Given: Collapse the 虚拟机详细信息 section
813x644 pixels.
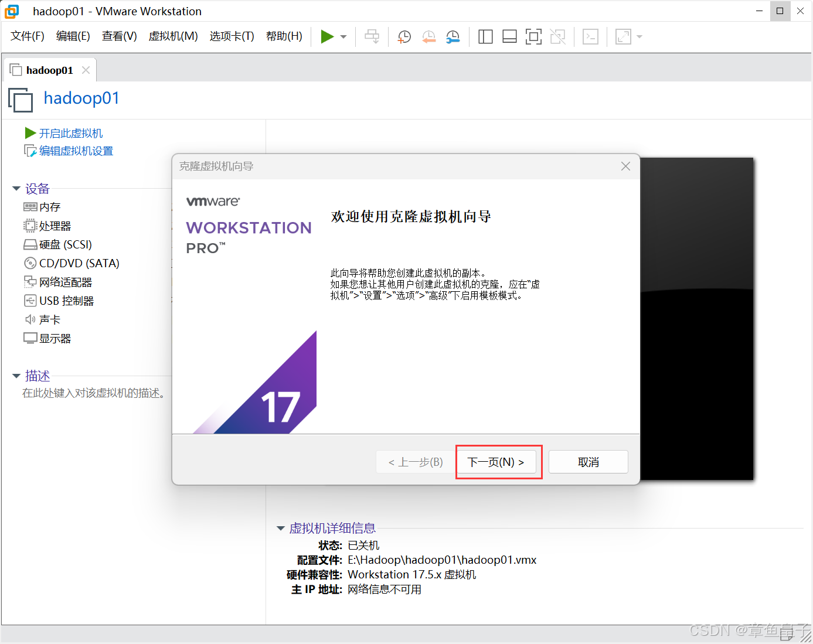Looking at the screenshot, I should (281, 528).
